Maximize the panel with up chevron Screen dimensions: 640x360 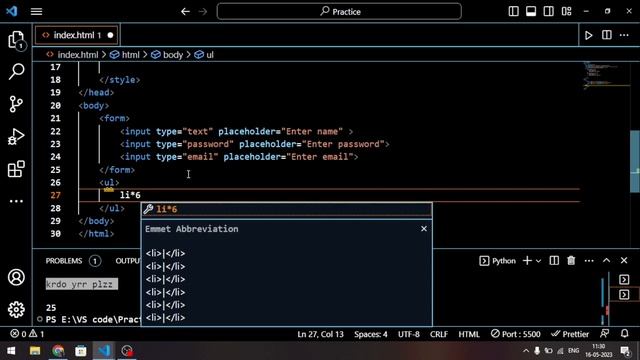[x=607, y=260]
